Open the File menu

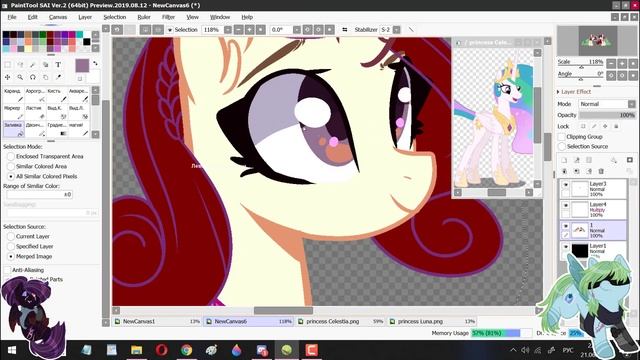click(x=12, y=17)
